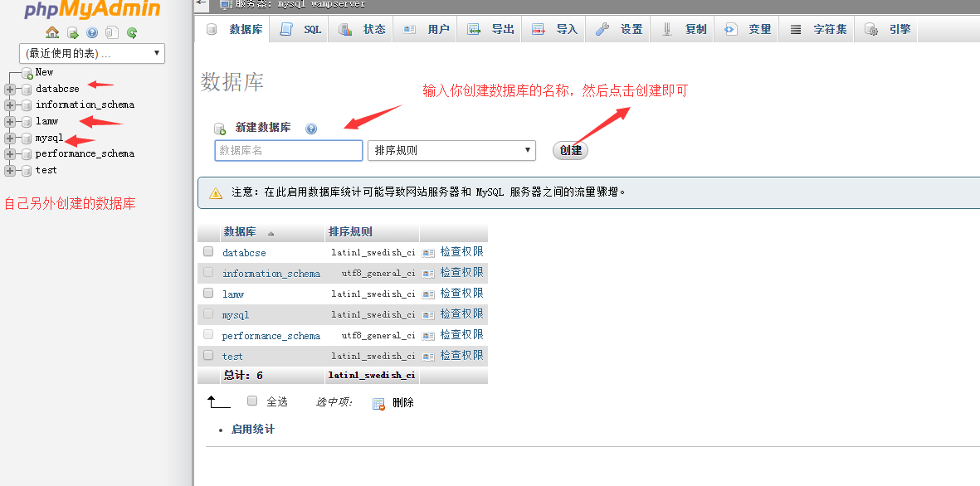Open the 复制 replication tab
The image size is (980, 486).
[x=682, y=29]
